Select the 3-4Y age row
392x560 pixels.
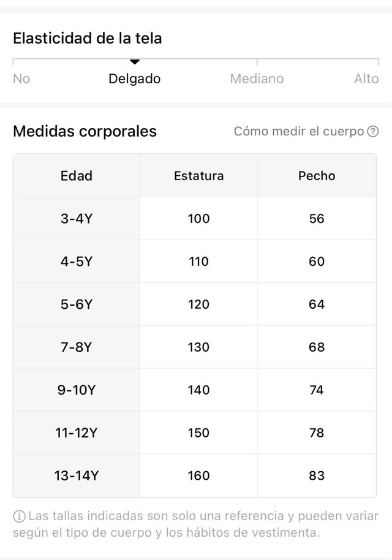coord(77,219)
